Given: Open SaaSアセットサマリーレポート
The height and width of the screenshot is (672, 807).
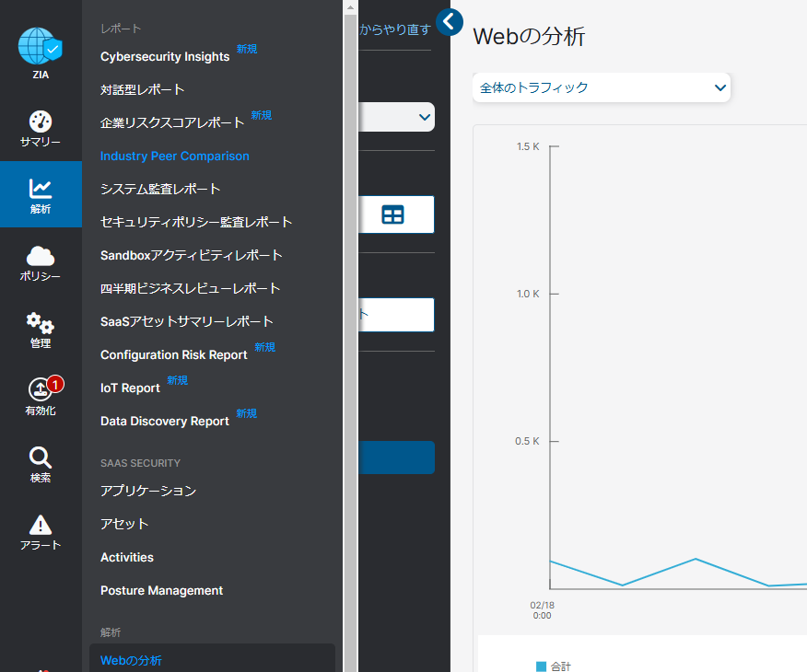Looking at the screenshot, I should coord(186,321).
